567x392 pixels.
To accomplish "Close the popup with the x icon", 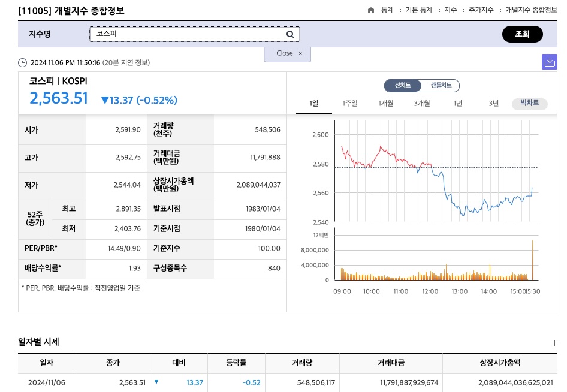I will click(x=300, y=53).
